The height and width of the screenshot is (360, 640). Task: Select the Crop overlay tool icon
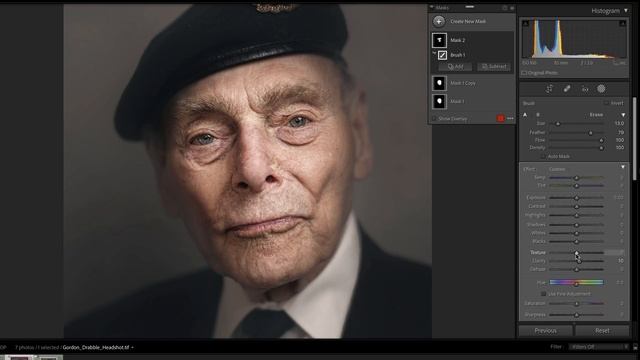pos(549,89)
